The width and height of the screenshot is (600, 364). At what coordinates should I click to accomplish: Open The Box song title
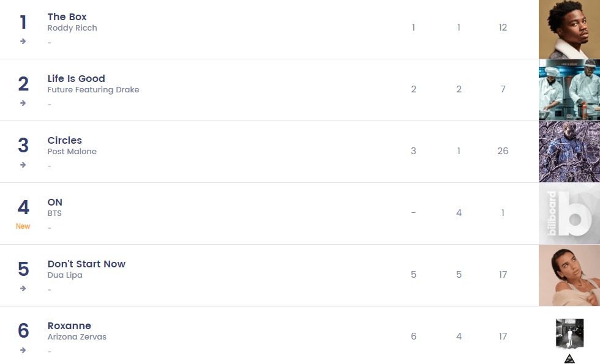(x=67, y=17)
